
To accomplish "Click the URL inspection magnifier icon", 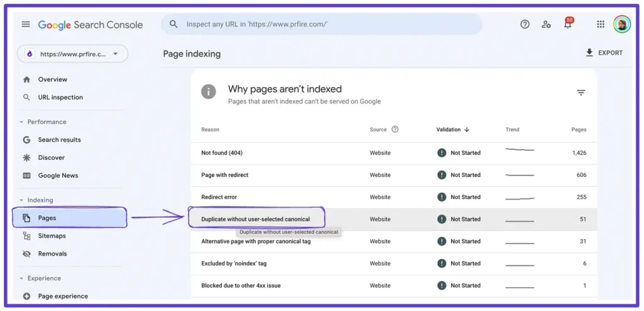I will (x=26, y=98).
